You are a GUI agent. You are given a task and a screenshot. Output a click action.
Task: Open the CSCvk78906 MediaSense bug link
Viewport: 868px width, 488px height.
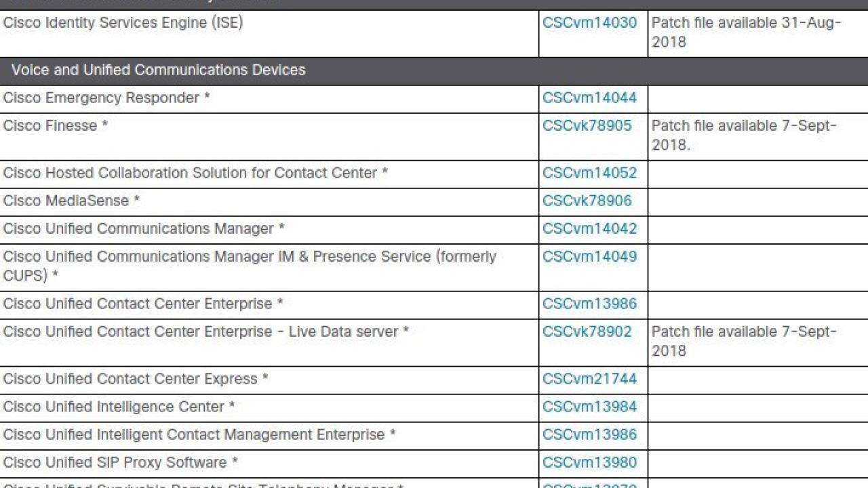click(x=587, y=201)
